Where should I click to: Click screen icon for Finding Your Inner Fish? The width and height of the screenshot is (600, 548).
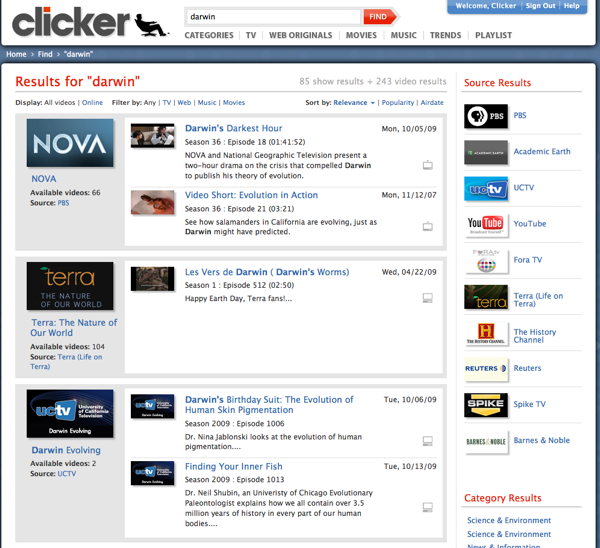point(428,507)
